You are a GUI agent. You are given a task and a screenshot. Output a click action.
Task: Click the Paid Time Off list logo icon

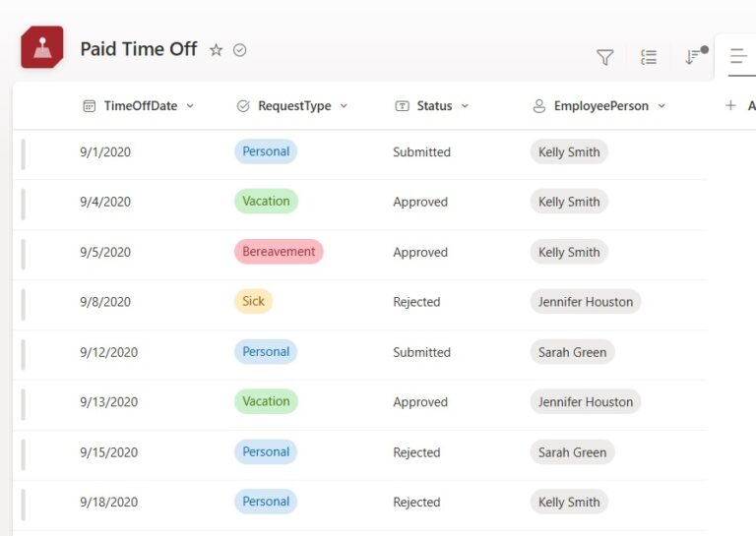click(42, 48)
